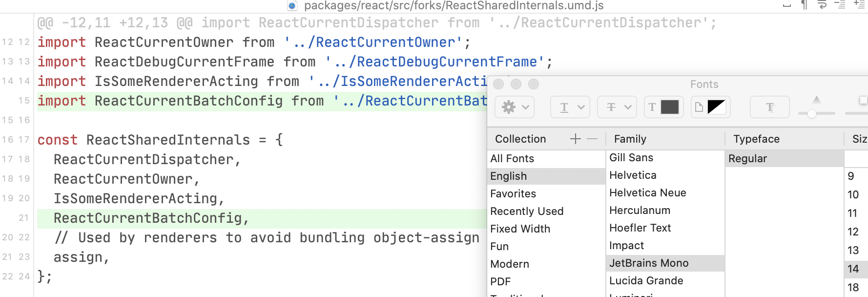Adjust the shadow opacity slider knob
Screen dimensions: 868x297
click(x=812, y=114)
